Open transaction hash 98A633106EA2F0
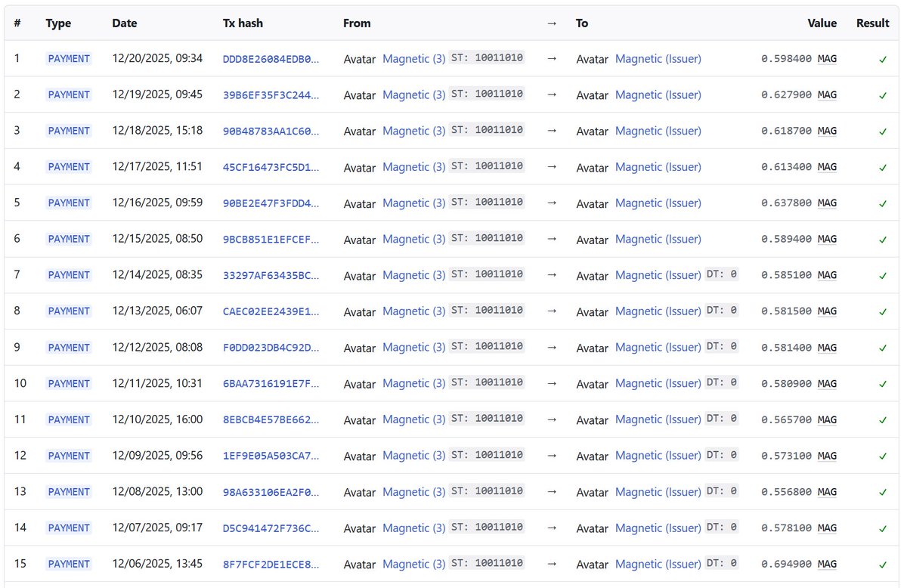 coord(271,492)
